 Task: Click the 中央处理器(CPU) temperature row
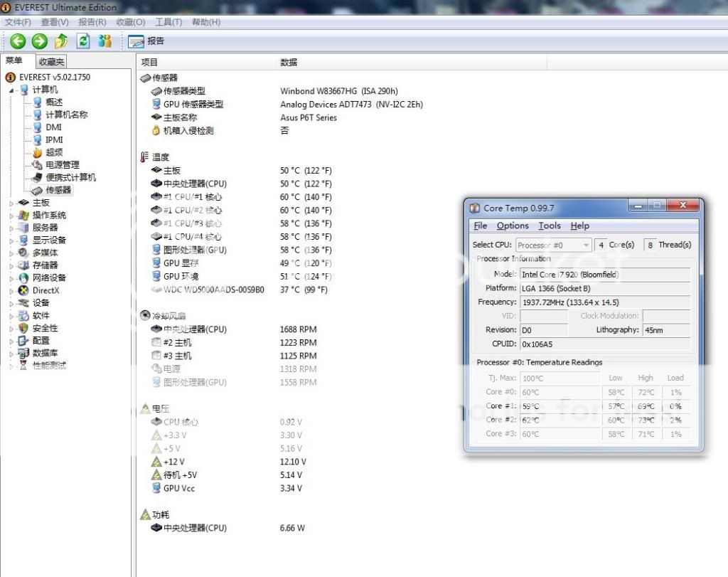tap(195, 184)
